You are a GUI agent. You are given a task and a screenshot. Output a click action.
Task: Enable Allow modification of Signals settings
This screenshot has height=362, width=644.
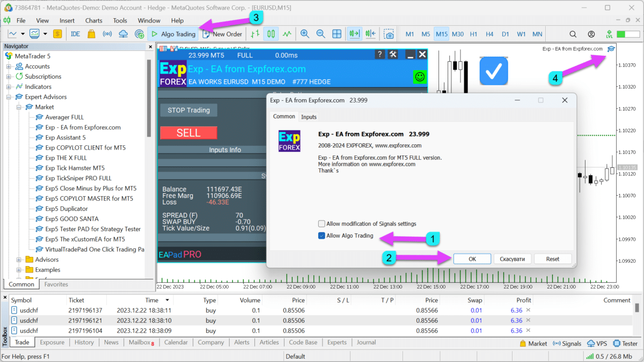tap(321, 224)
